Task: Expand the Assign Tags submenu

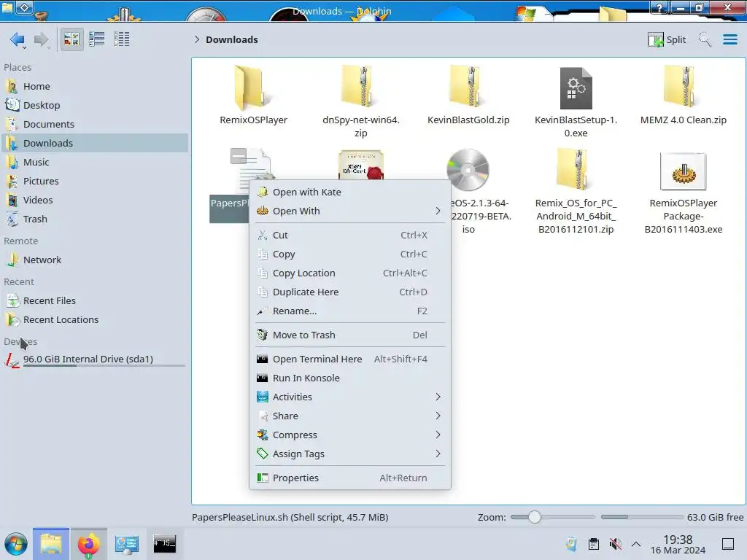Action: (349, 454)
